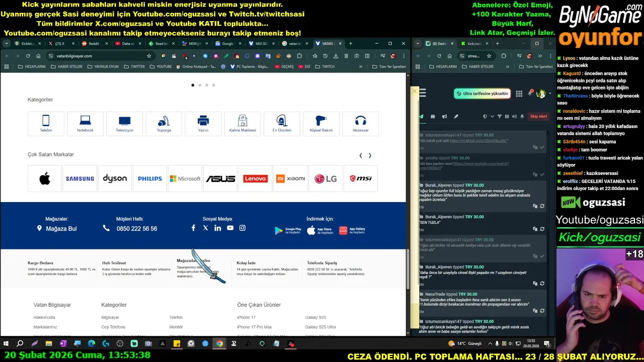Open the Kişisel Bakım category icon

321,123
